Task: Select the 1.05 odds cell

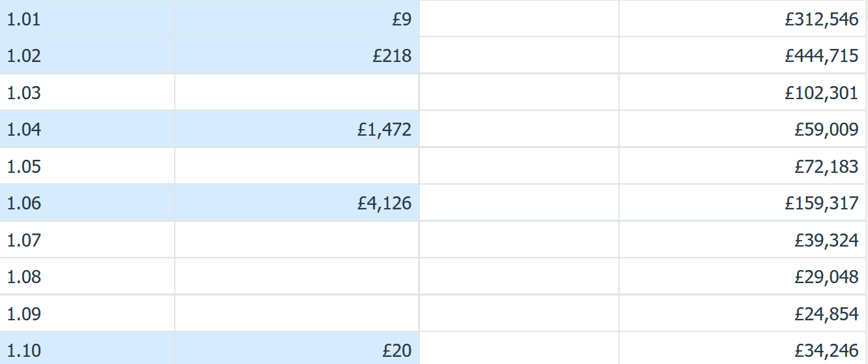Action: point(87,166)
